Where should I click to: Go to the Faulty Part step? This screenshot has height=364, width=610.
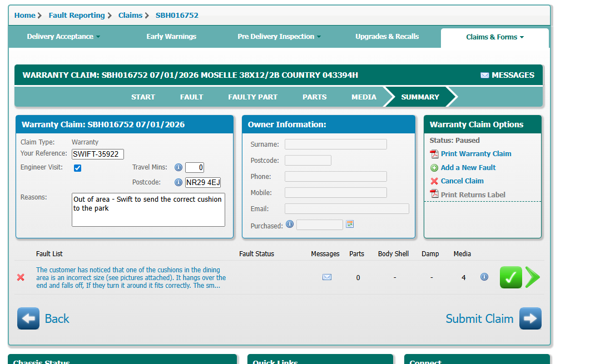(x=252, y=97)
